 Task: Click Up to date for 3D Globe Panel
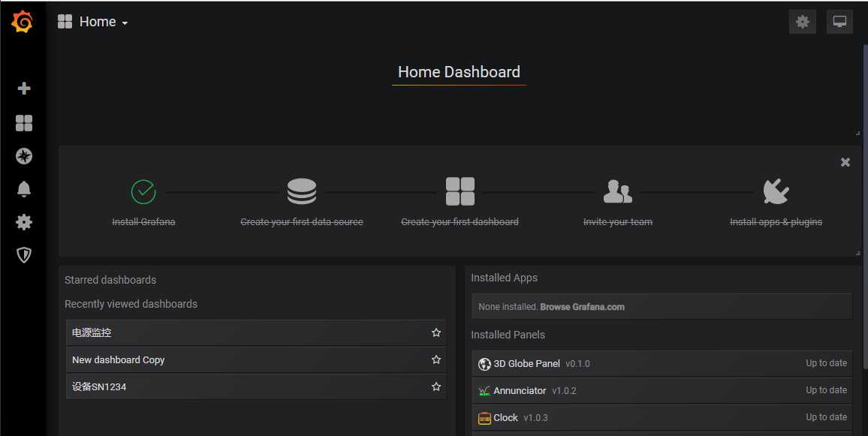pos(826,363)
